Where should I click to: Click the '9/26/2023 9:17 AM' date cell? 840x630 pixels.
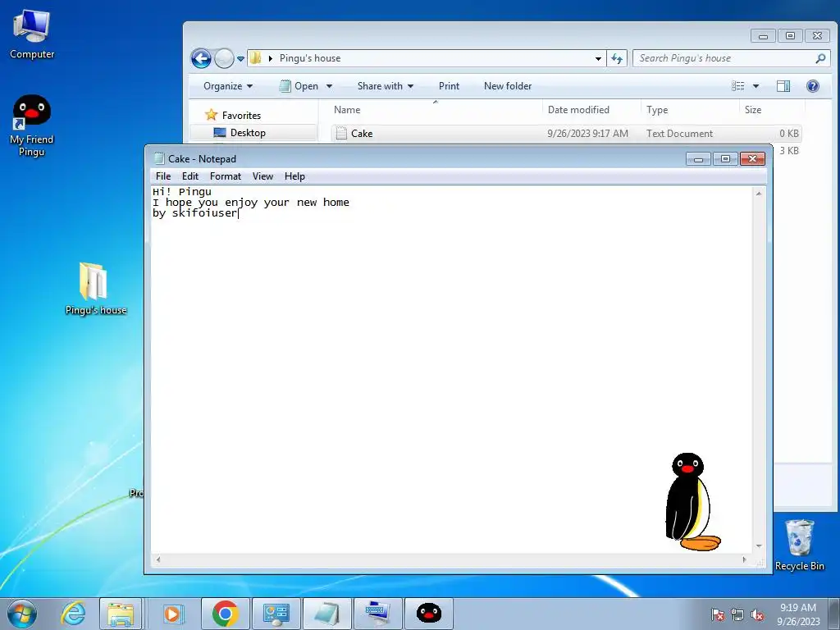coord(587,134)
